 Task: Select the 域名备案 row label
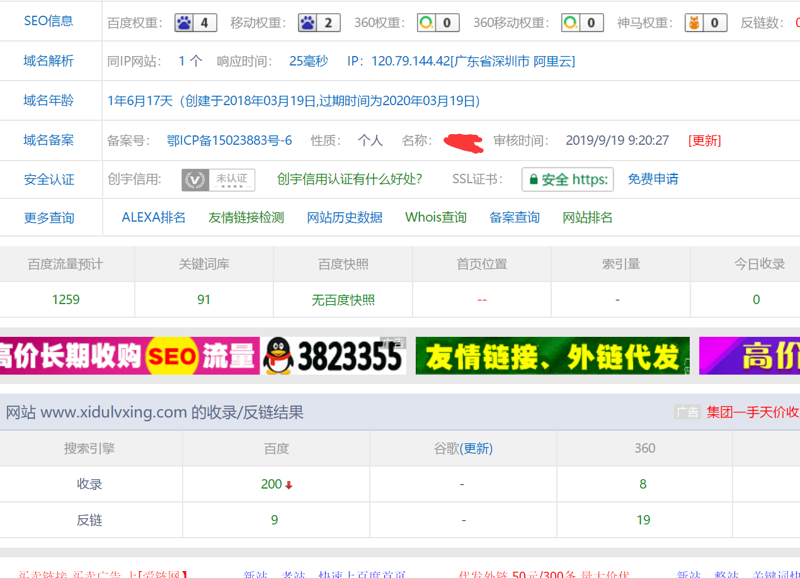[48, 140]
